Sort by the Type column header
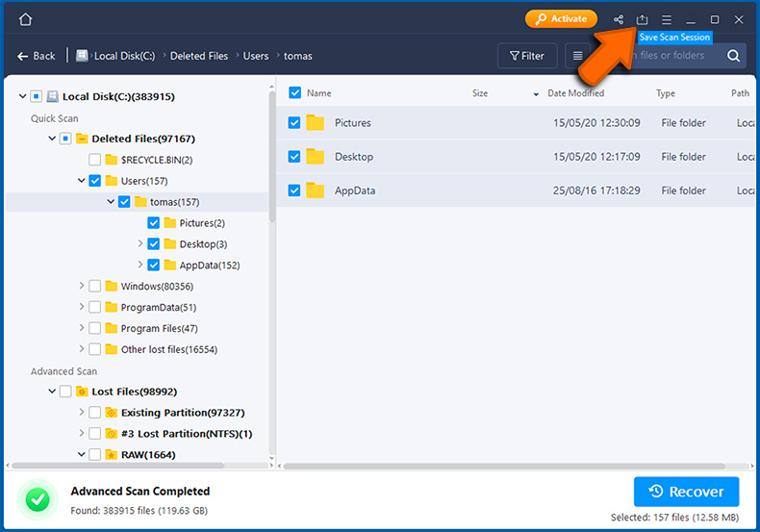The image size is (760, 532). click(666, 93)
